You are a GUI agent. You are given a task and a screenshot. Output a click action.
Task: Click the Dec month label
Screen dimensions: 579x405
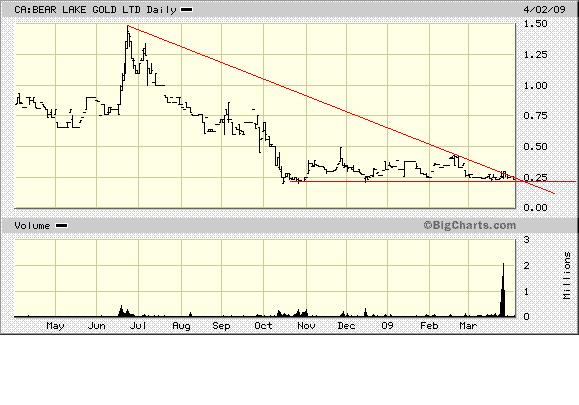click(346, 326)
